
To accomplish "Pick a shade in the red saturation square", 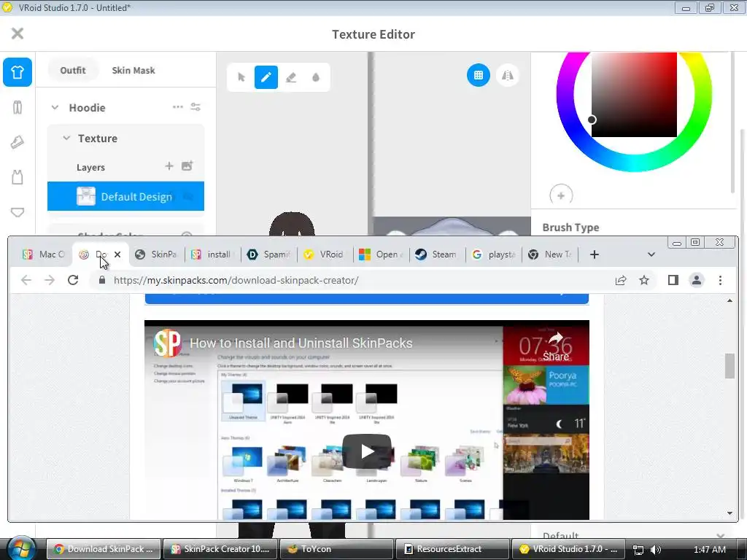I will tap(634, 95).
